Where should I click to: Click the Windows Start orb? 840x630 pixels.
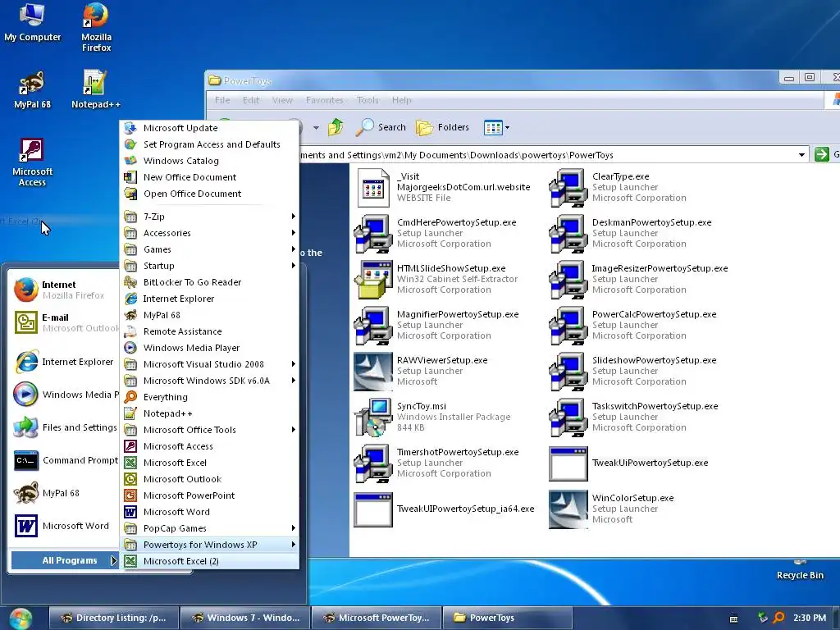[x=21, y=619]
